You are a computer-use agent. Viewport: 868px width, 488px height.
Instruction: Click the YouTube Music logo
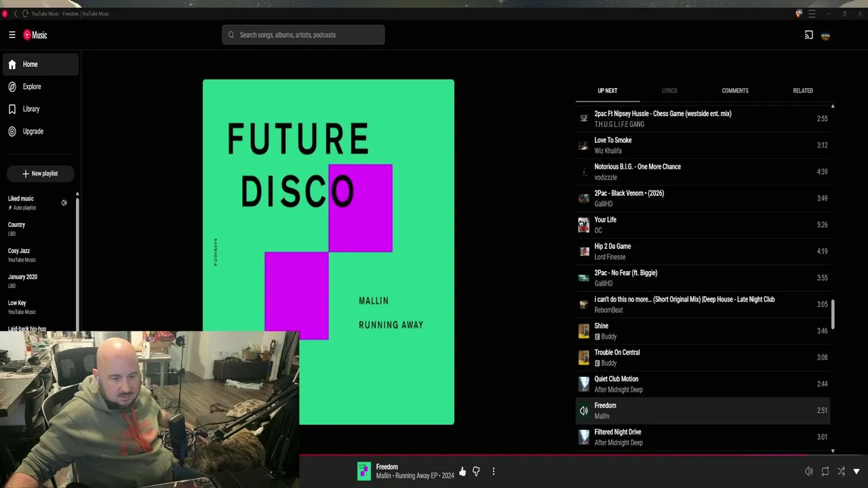tap(35, 35)
